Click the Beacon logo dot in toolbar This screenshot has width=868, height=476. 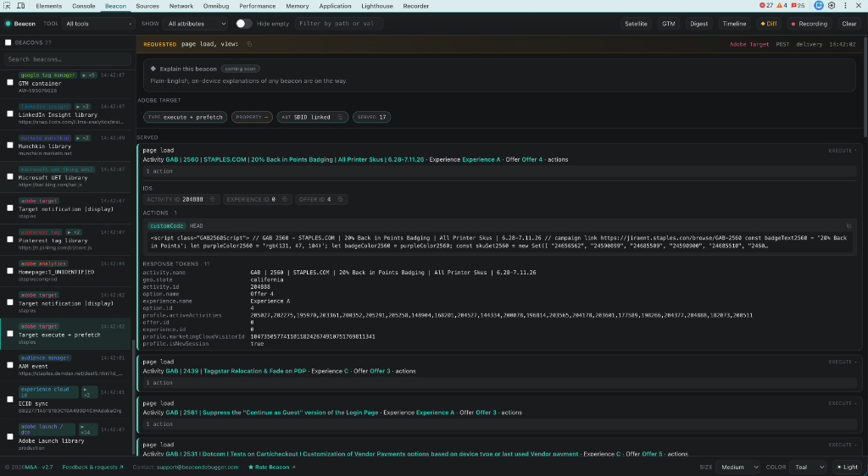[x=8, y=24]
